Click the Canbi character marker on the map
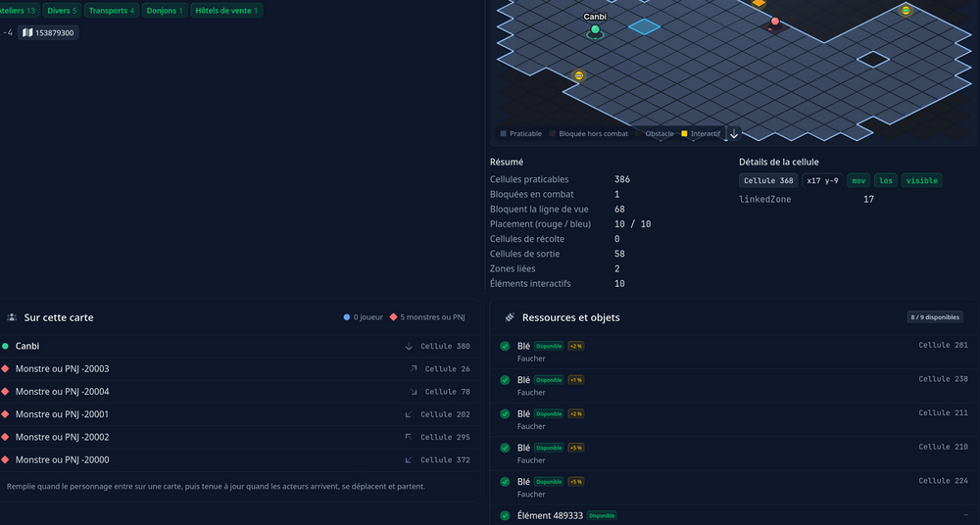This screenshot has width=980, height=525. [595, 29]
